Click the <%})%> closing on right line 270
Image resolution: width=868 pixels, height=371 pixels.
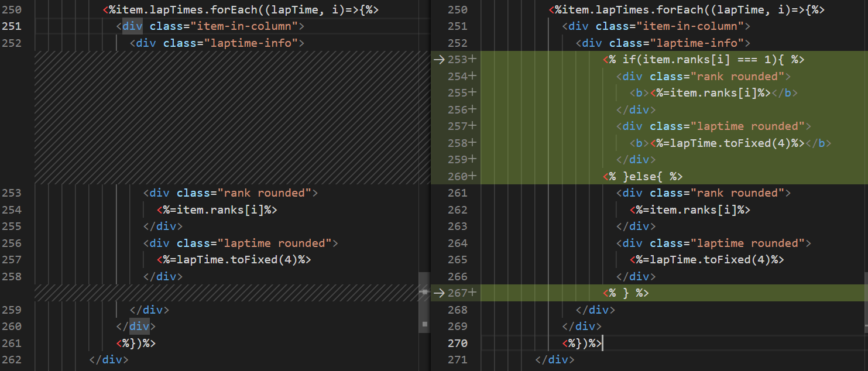click(582, 343)
